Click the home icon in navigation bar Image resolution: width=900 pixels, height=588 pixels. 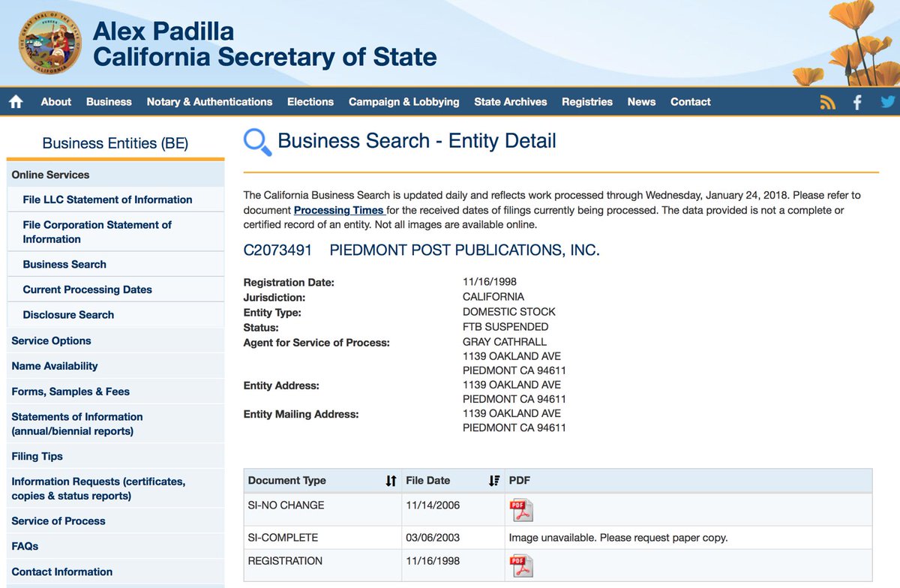[16, 102]
